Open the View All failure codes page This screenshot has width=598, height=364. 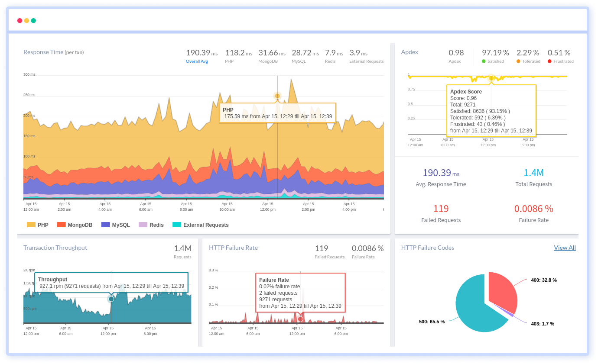coord(565,248)
